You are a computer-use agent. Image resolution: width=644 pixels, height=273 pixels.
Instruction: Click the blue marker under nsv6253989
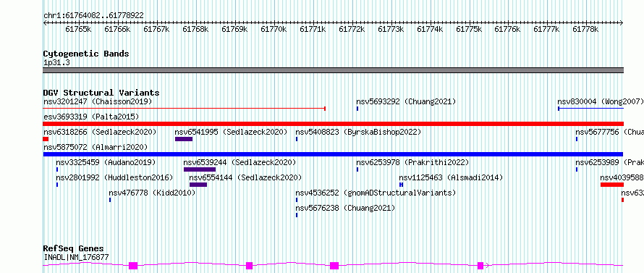pyautogui.click(x=577, y=169)
